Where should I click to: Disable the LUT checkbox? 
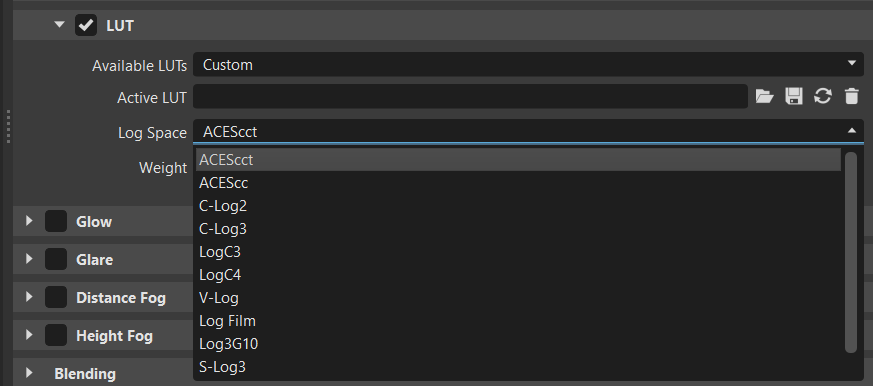86,26
